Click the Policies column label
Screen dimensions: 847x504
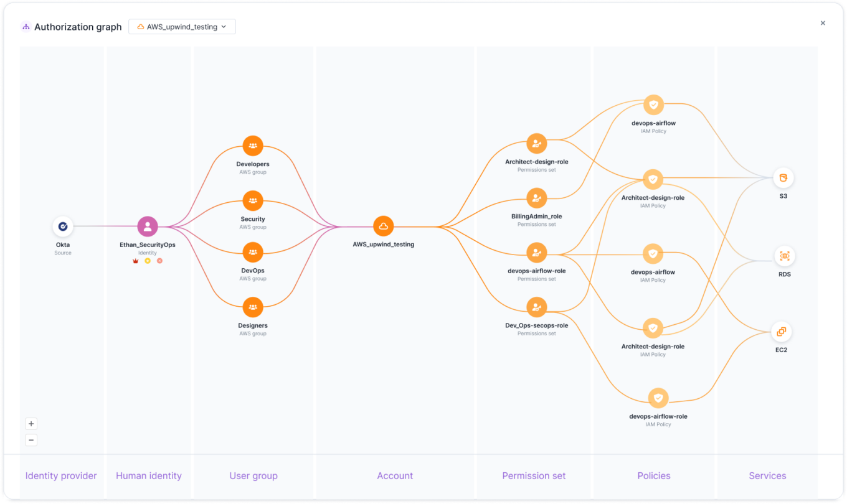[653, 475]
